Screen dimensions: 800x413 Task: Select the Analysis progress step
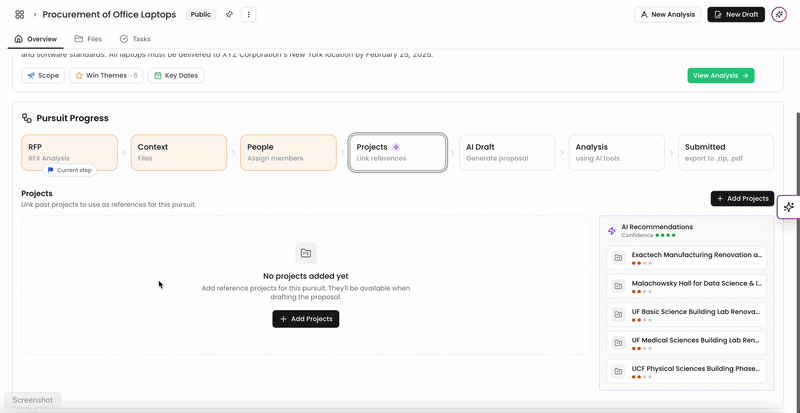tap(616, 152)
